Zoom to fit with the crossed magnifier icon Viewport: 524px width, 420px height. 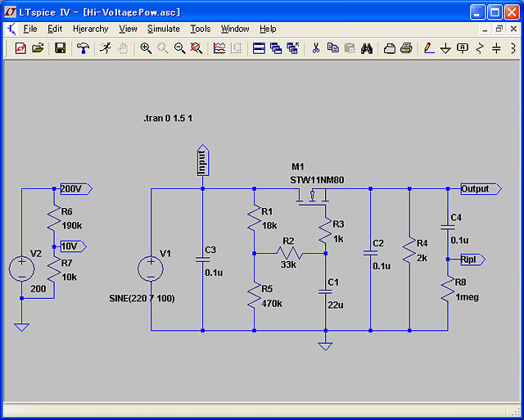click(x=196, y=49)
